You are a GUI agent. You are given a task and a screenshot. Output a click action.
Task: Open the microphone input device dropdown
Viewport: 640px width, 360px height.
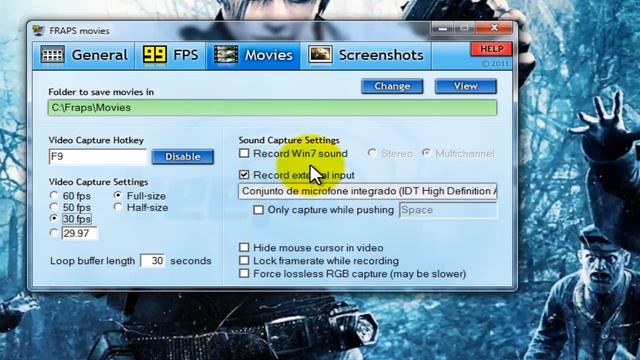[x=367, y=191]
